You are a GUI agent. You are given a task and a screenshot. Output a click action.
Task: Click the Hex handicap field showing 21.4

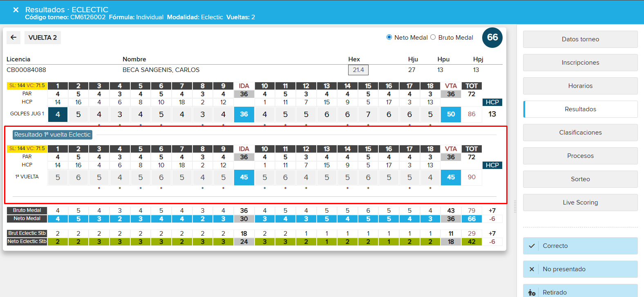(x=358, y=70)
